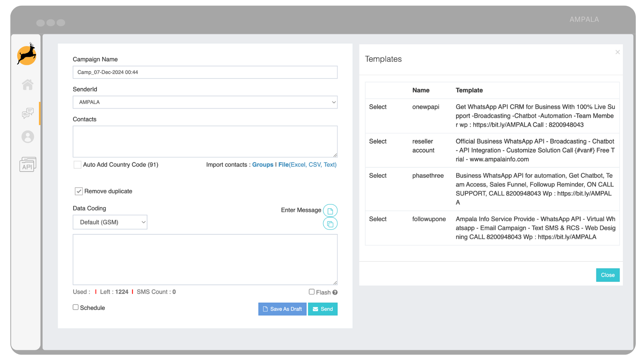
Task: Click the reseller account template message text
Action: pos(535,150)
